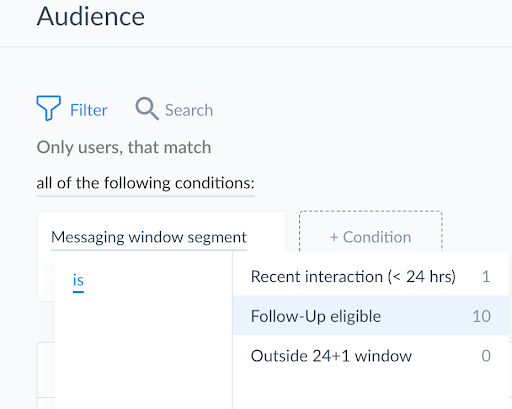The width and height of the screenshot is (512, 409).
Task: Pick the Outside 24+1 window option
Action: [x=371, y=356]
